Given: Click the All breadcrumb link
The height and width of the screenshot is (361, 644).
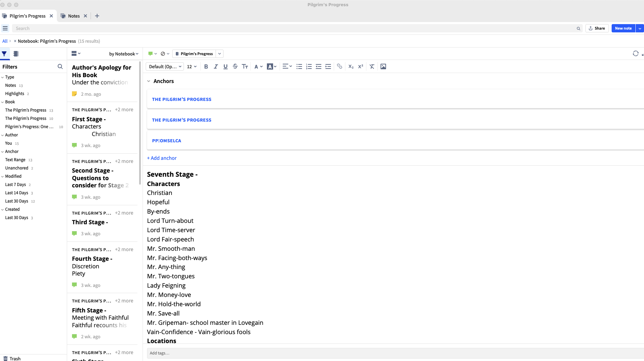Looking at the screenshot, I should [x=5, y=41].
